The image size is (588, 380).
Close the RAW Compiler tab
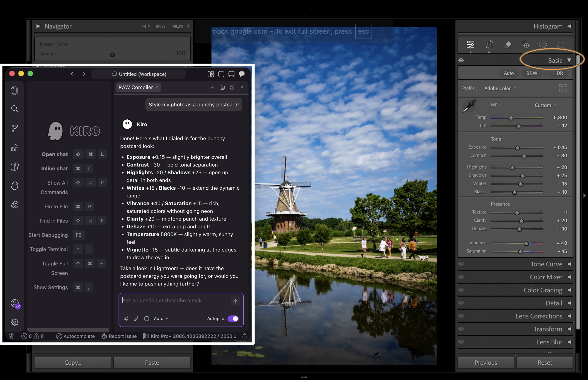pyautogui.click(x=157, y=87)
